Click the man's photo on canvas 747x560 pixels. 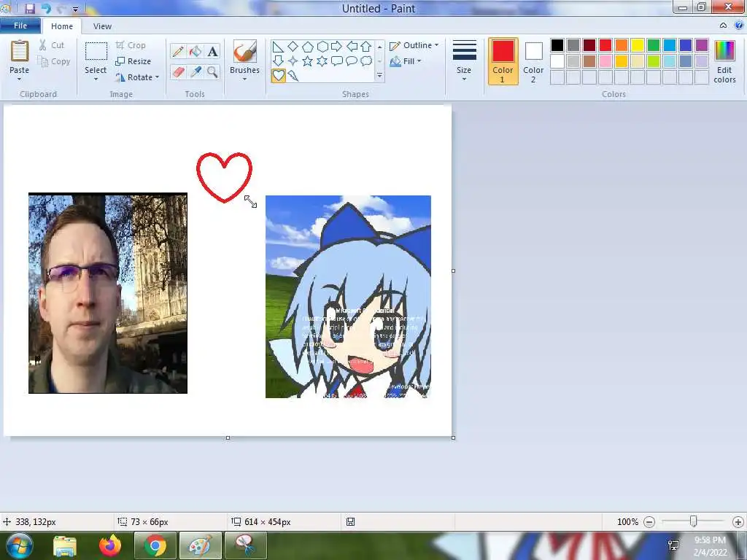108,293
